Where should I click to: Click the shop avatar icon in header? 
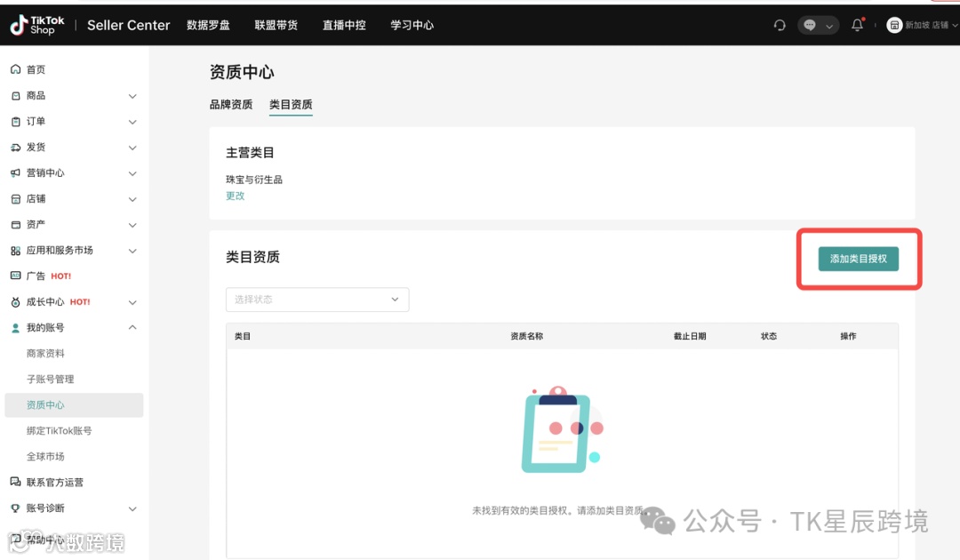click(x=894, y=25)
